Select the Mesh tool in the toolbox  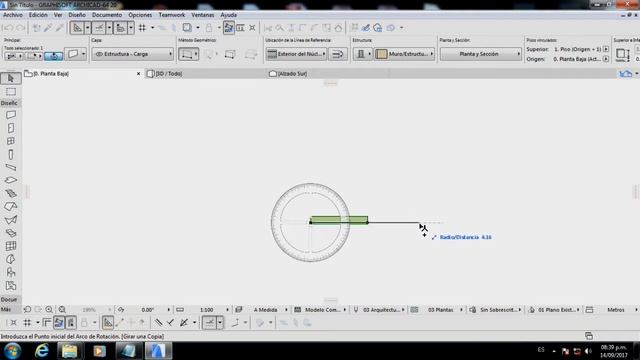tap(11, 233)
